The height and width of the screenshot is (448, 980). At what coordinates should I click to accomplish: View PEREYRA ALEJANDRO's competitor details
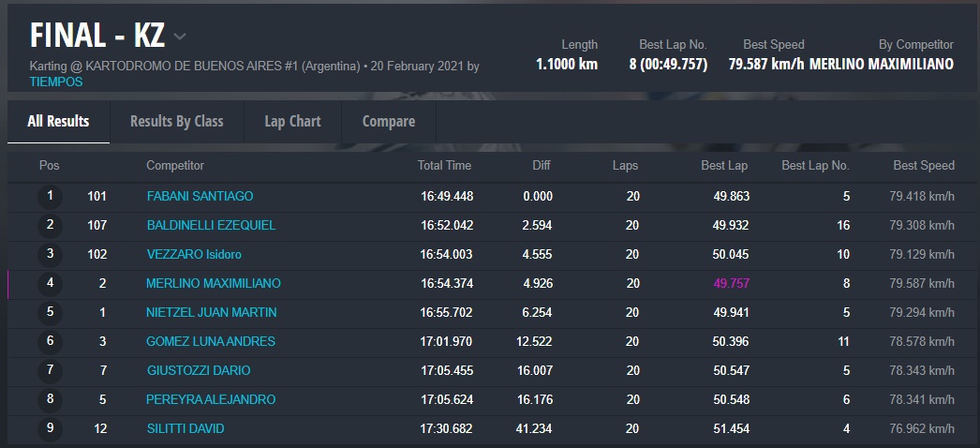211,400
